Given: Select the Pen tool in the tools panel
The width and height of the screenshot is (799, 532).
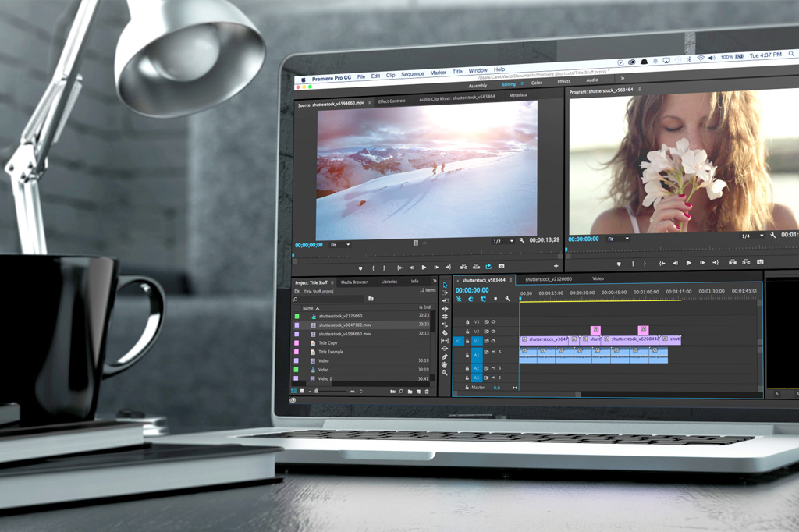Looking at the screenshot, I should click(445, 356).
